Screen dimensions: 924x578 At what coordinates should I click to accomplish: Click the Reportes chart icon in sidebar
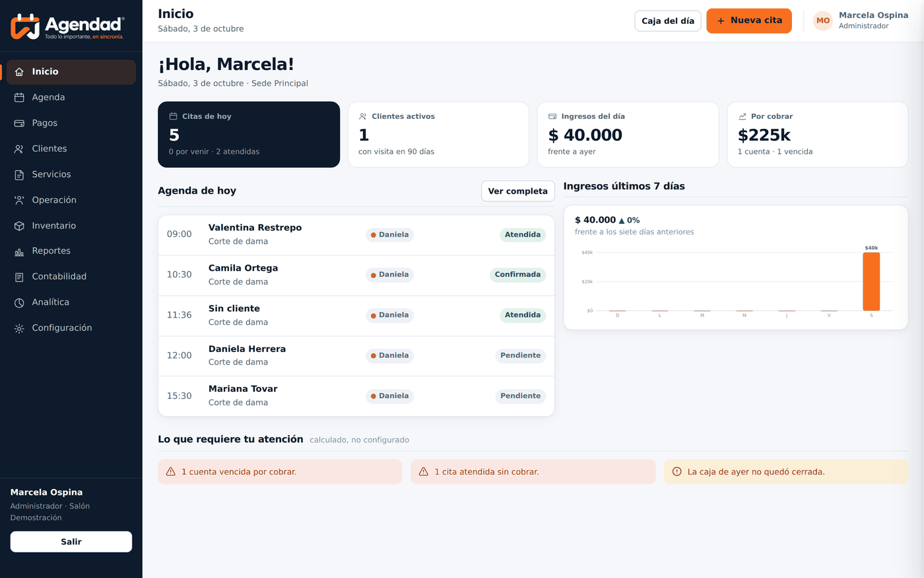click(19, 252)
